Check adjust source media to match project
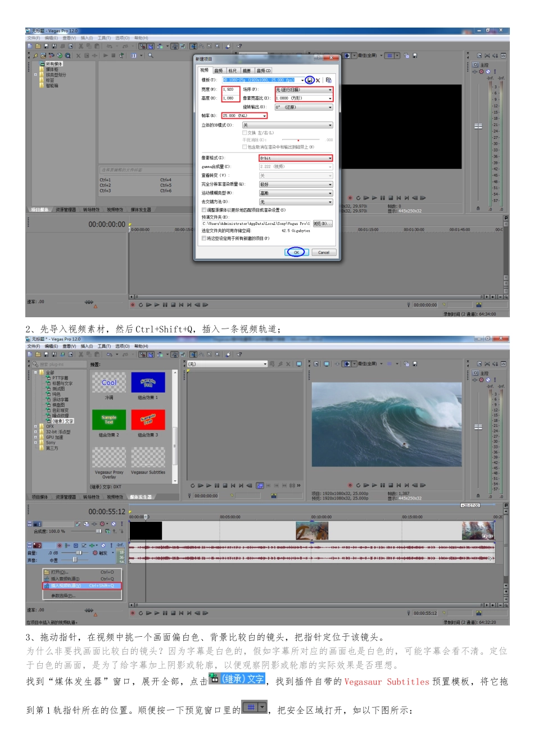 coord(204,210)
